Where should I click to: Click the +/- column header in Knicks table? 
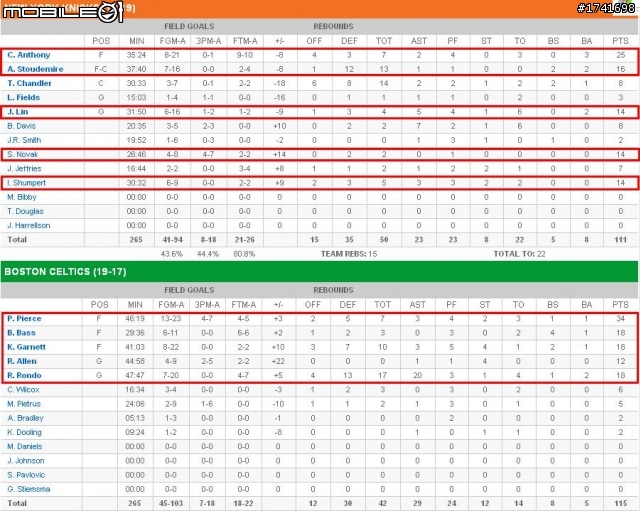pos(280,41)
